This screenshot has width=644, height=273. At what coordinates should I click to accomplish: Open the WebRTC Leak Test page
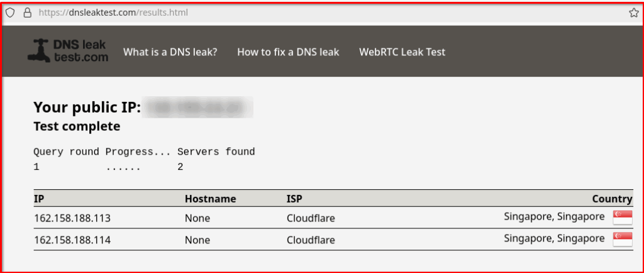(x=402, y=52)
